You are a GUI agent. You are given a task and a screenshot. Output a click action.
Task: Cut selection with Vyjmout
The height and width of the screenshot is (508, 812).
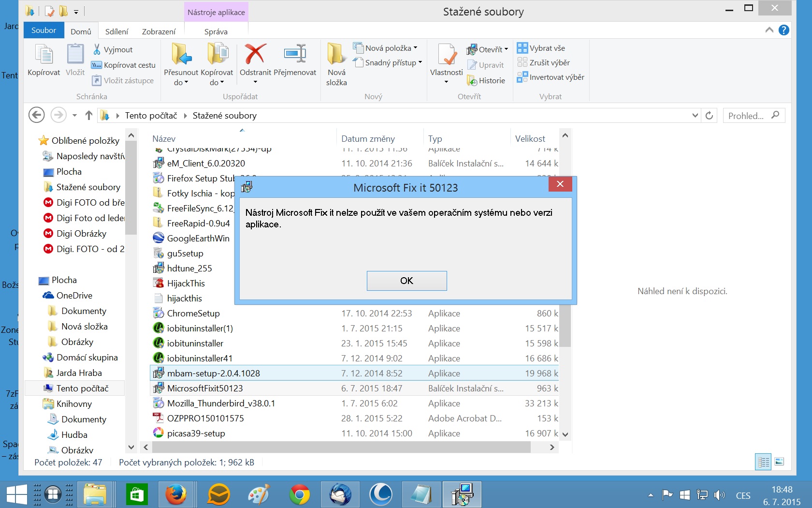click(113, 49)
